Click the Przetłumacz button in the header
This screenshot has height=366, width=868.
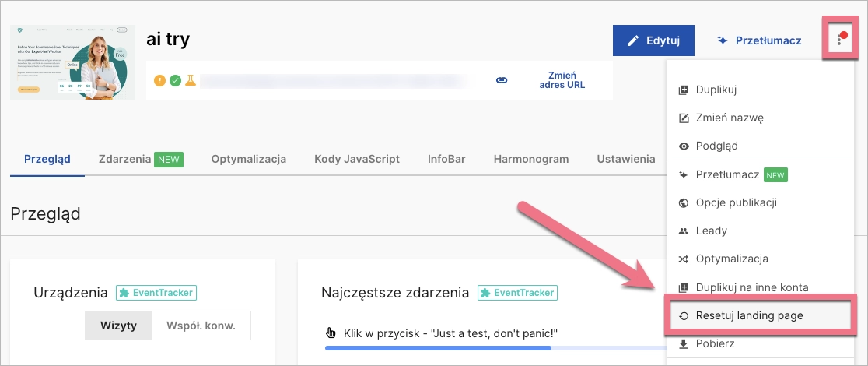(x=759, y=40)
